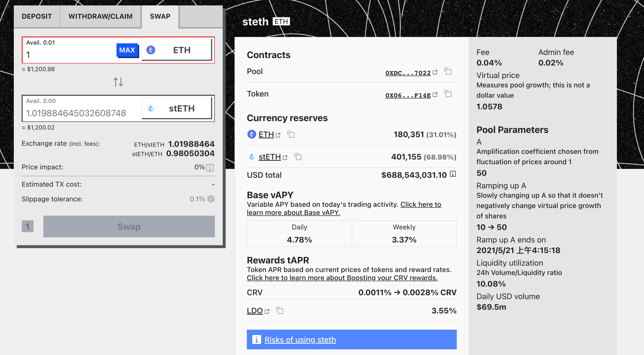The height and width of the screenshot is (355, 644).
Task: Copy the Pool contract address
Action: click(448, 72)
